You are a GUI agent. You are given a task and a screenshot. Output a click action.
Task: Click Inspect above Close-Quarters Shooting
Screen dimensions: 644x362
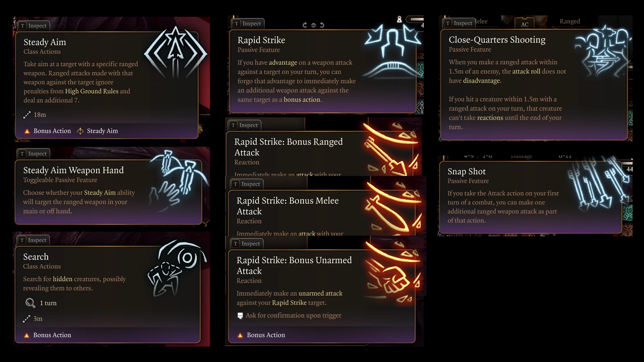pyautogui.click(x=459, y=23)
